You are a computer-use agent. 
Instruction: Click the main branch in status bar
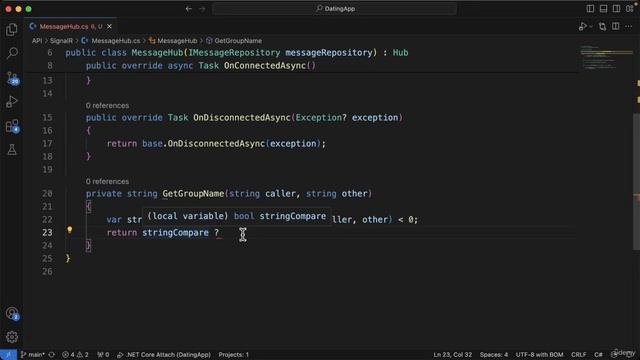pos(33,355)
